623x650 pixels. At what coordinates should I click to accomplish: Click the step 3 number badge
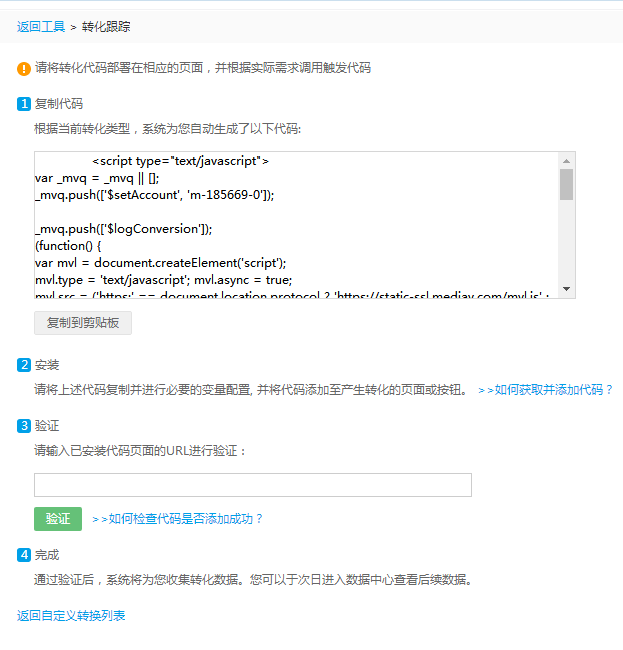click(x=24, y=426)
